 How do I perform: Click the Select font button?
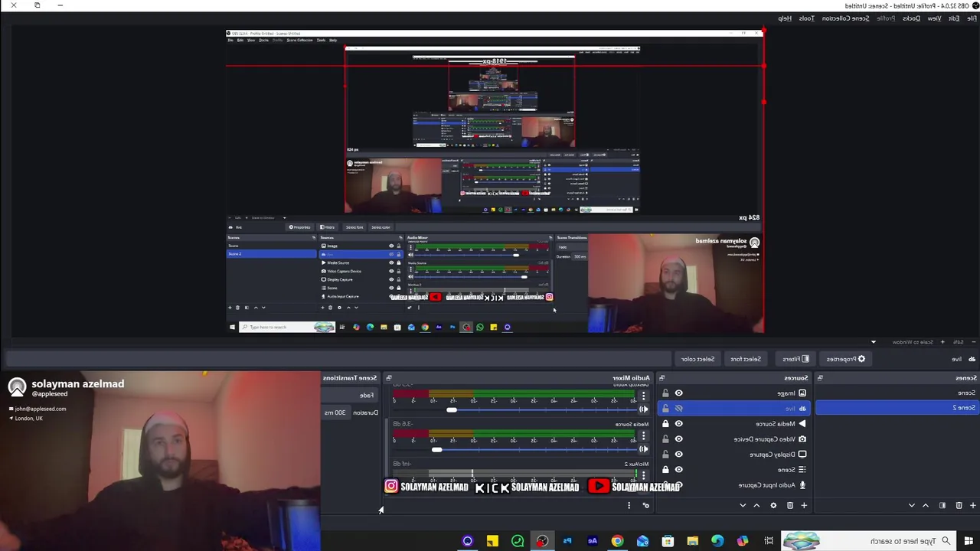(x=745, y=359)
